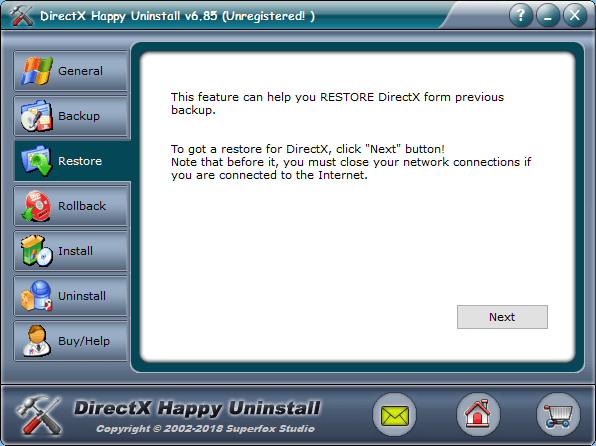596x446 pixels.
Task: Click the Next button
Action: point(502,317)
